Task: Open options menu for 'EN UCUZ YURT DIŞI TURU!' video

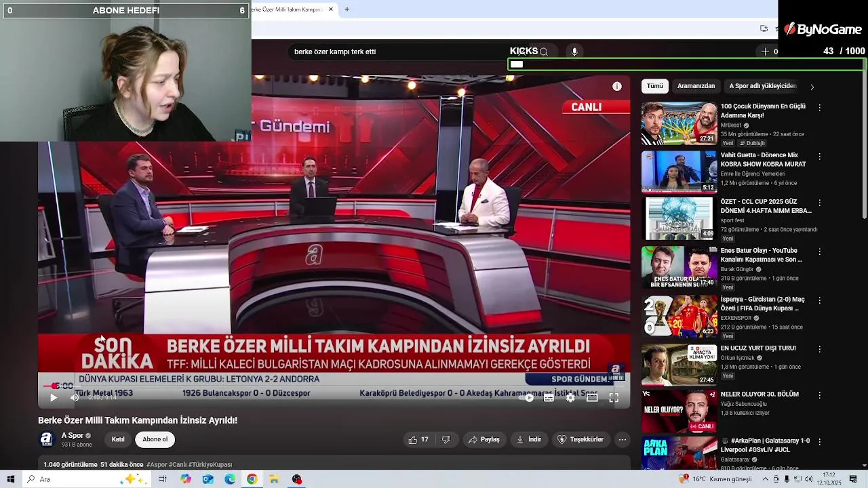Action: (819, 349)
